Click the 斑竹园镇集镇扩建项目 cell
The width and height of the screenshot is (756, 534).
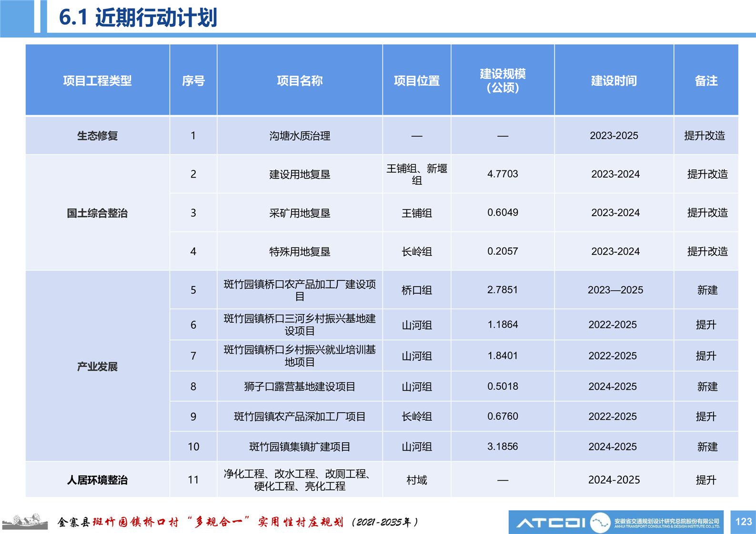[300, 446]
